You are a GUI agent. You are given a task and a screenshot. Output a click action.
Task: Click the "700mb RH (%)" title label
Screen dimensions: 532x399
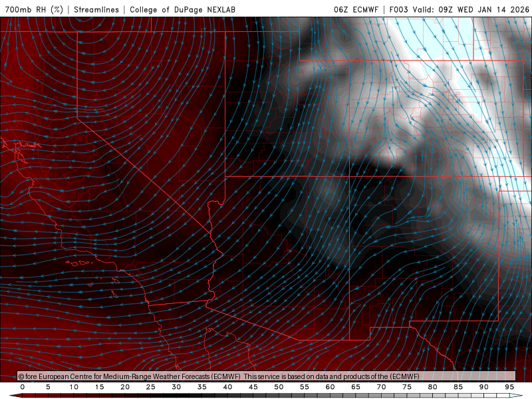[35, 9]
